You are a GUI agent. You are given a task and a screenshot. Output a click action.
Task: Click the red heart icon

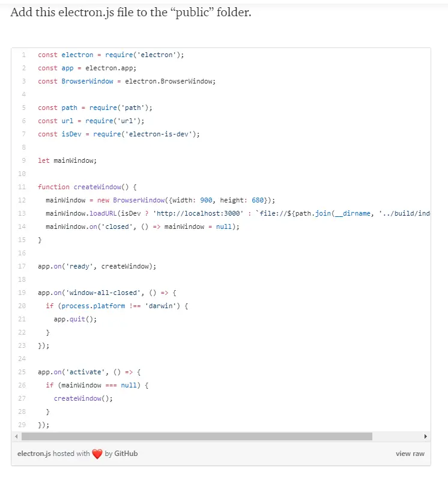coord(97,454)
